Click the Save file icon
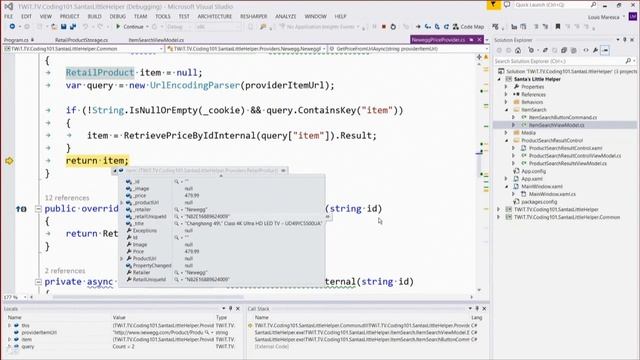This screenshot has height=360, width=640. (64, 27)
